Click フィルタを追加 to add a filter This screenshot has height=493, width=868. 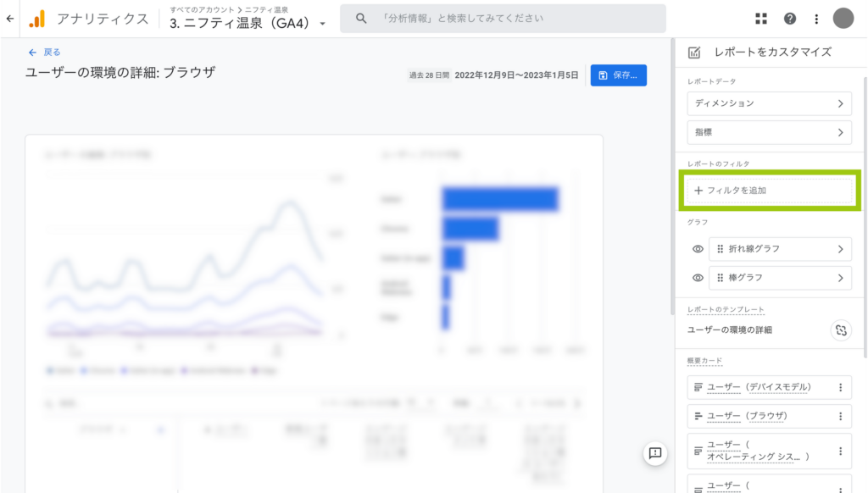(x=770, y=191)
